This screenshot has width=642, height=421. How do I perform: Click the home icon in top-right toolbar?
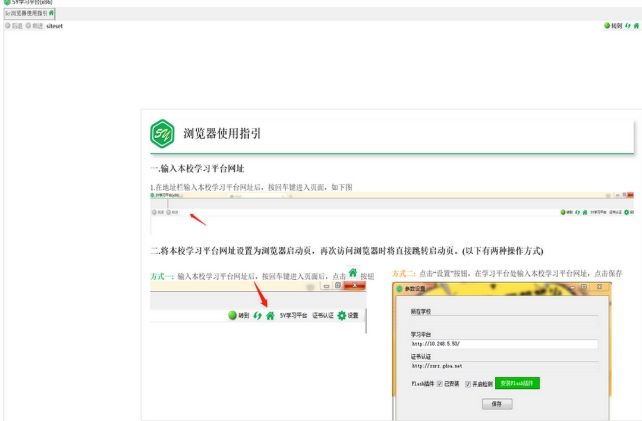click(636, 26)
